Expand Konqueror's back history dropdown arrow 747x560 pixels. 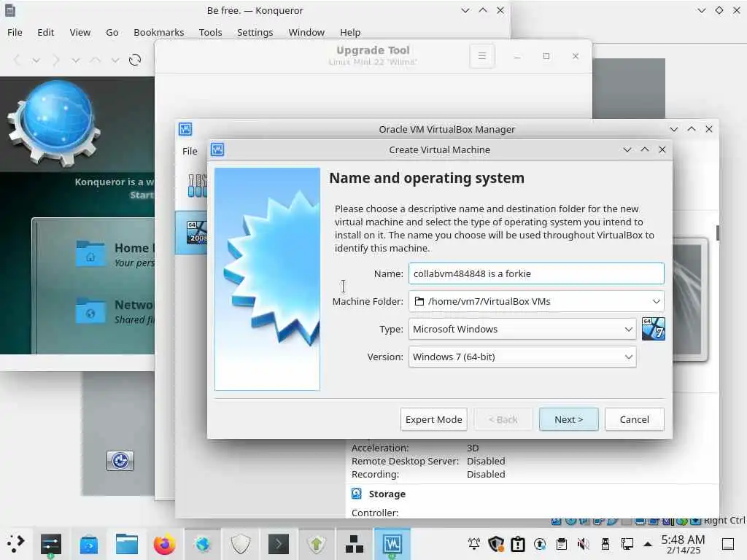(x=36, y=61)
